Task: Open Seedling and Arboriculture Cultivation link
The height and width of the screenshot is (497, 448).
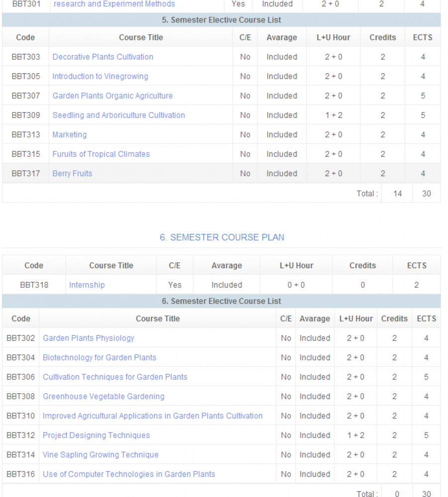Action: 118,115
